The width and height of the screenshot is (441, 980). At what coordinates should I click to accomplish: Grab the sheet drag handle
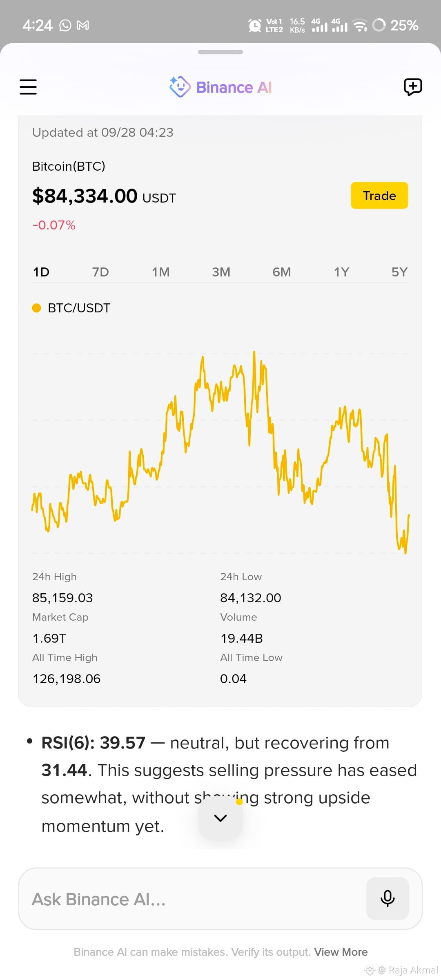pyautogui.click(x=220, y=52)
